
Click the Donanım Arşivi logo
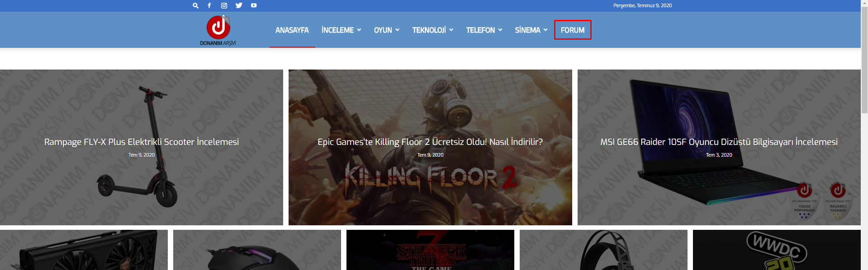[218, 30]
